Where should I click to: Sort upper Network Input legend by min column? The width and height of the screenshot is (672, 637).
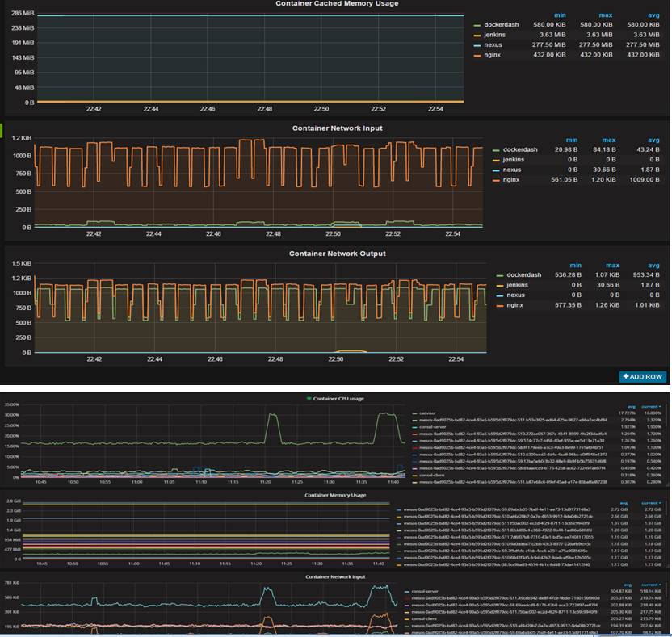[x=572, y=140]
